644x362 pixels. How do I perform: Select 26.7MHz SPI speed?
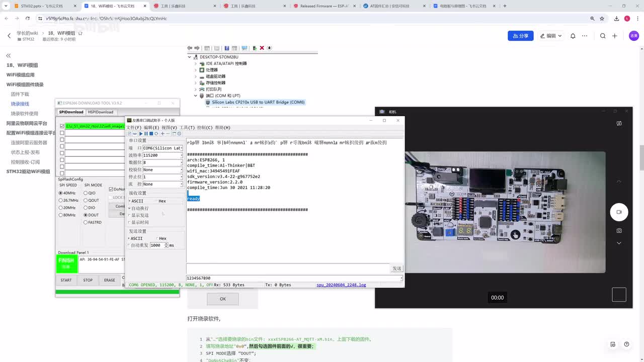[x=61, y=200]
